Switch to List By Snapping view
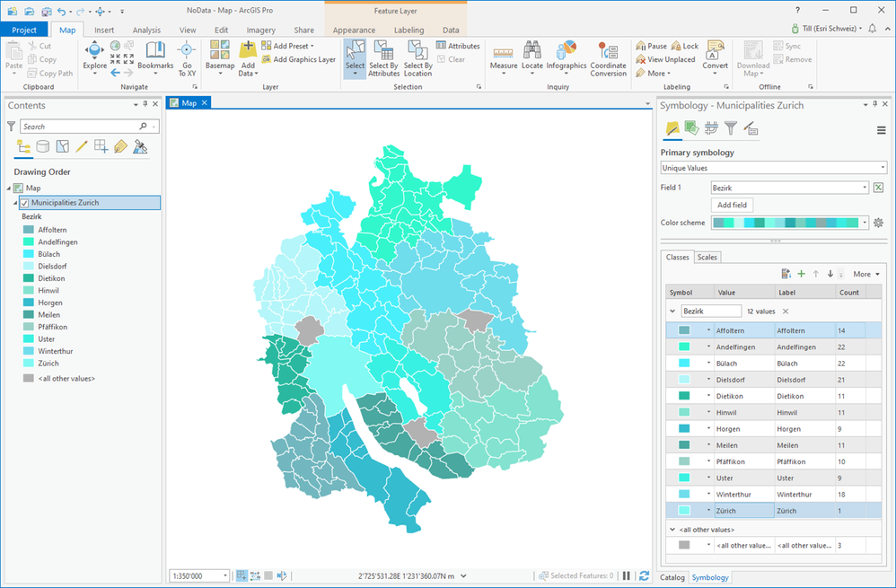 (101, 147)
